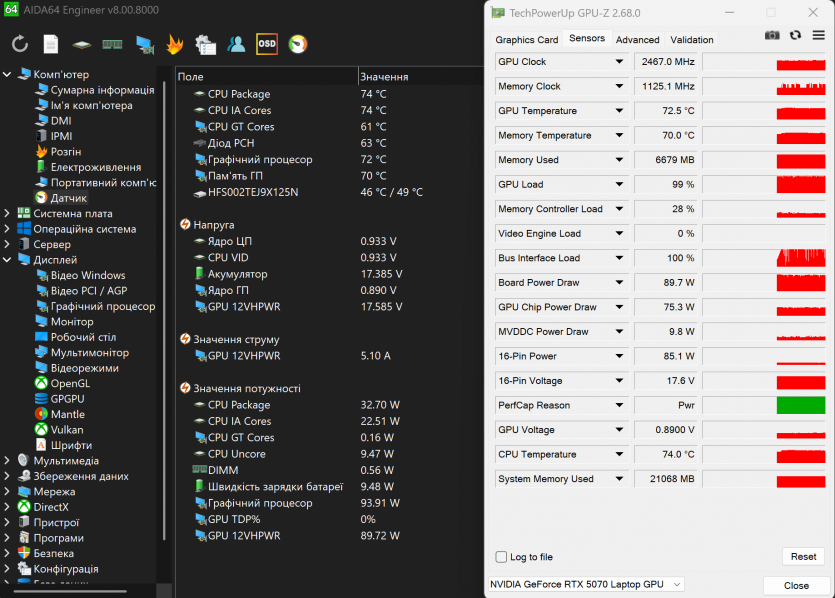The height and width of the screenshot is (598, 835).
Task: Collapse the Дисплей tree node
Action: 8,260
